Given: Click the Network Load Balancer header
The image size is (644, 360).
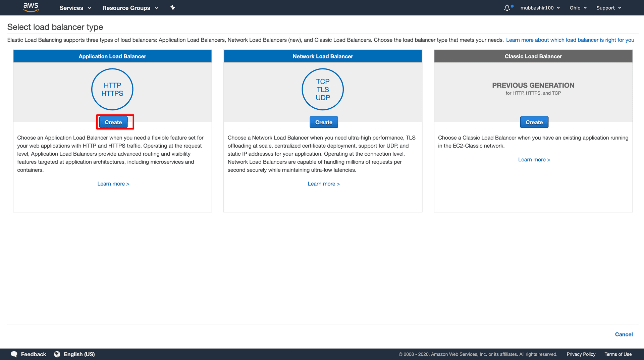Looking at the screenshot, I should (323, 56).
